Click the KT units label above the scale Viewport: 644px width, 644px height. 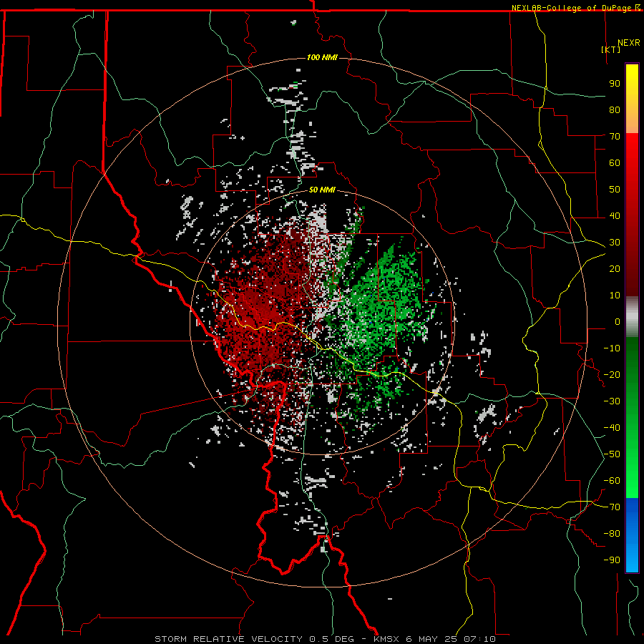[610, 49]
